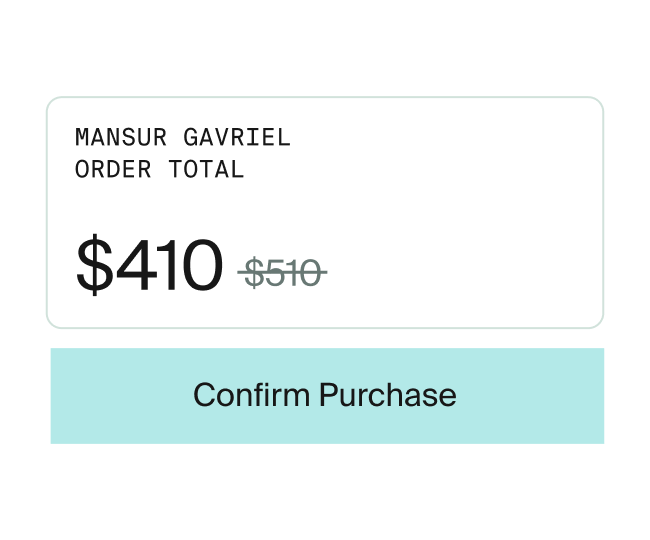Viewport: 650px width, 540px height.
Task: Click the word GAVRIEL in the card title
Action: (x=237, y=137)
